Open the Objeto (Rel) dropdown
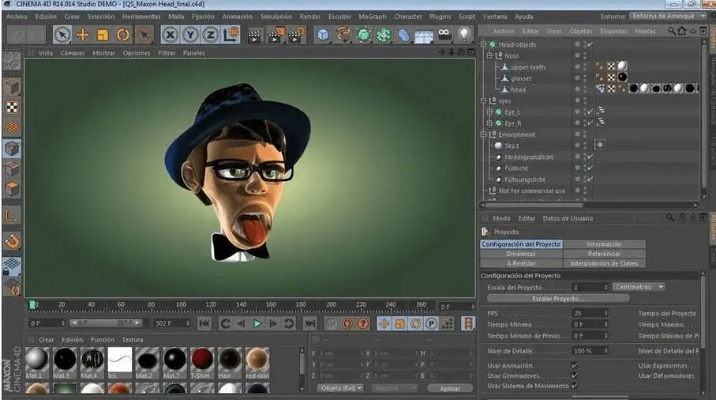This screenshot has width=716, height=400. point(341,388)
